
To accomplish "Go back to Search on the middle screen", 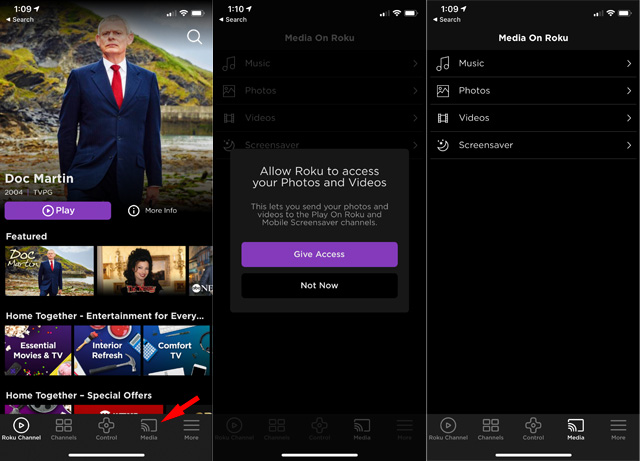I will (233, 20).
